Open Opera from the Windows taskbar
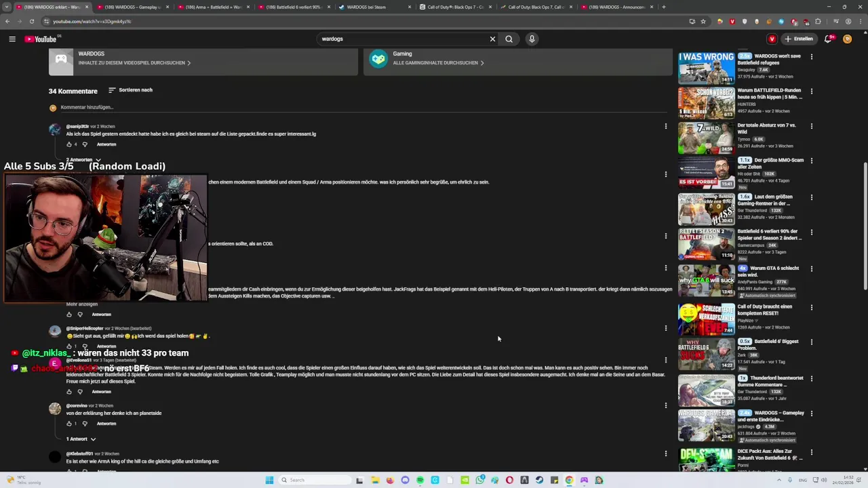This screenshot has height=488, width=868. pyautogui.click(x=509, y=480)
